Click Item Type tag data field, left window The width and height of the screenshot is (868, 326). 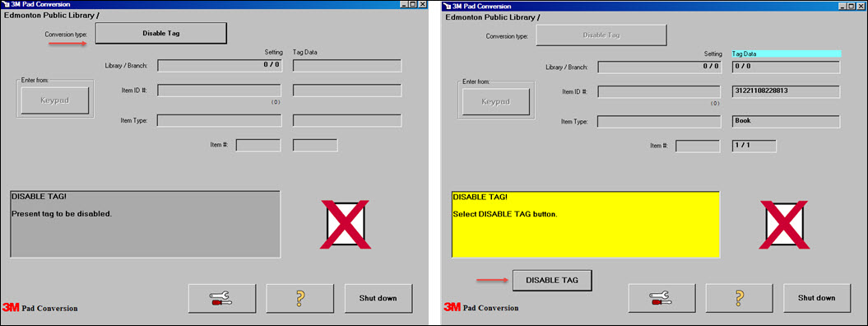(347, 120)
